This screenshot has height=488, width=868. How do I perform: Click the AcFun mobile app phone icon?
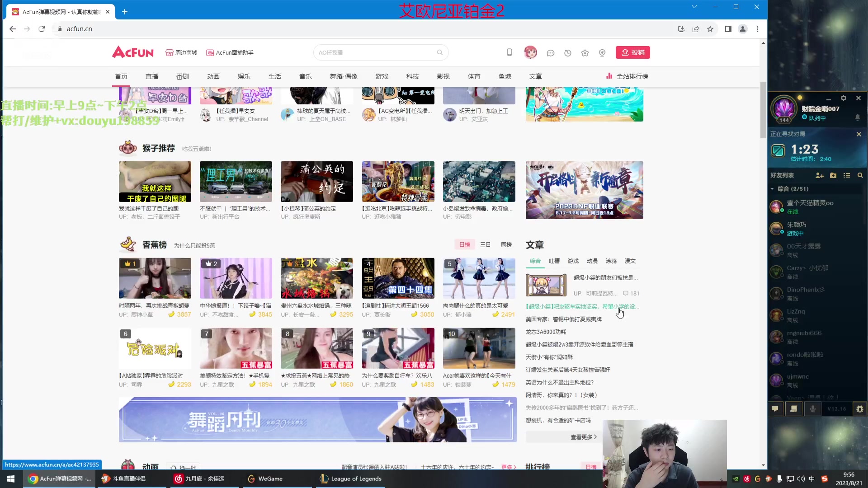pos(509,52)
